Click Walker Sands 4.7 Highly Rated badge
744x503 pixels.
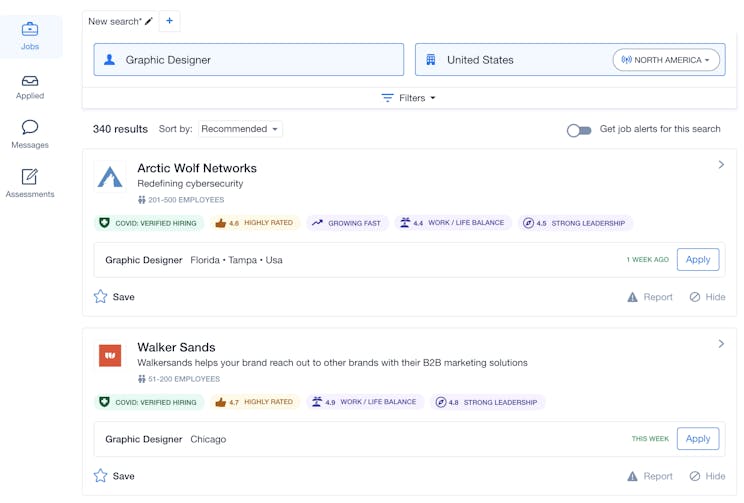pos(255,402)
